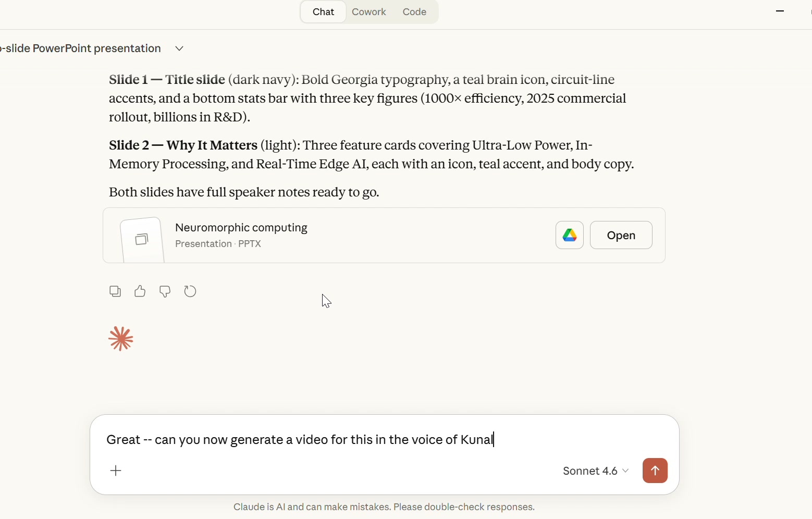
Task: Click the conversation title text
Action: [x=81, y=48]
